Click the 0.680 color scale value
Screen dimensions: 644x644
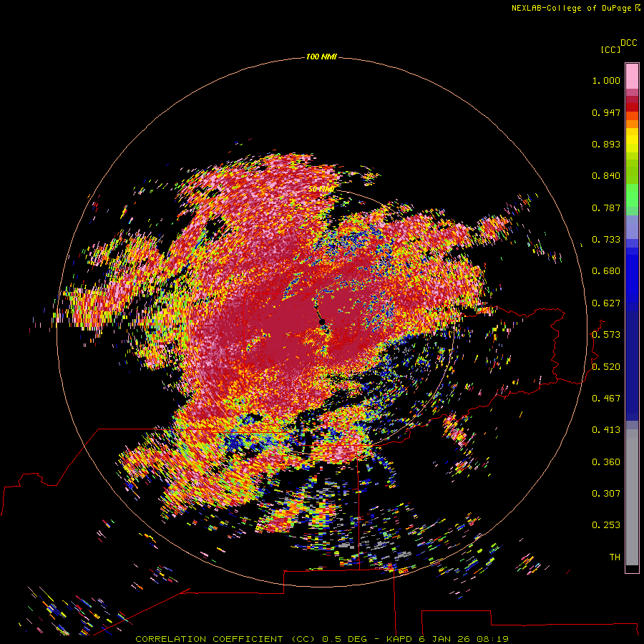606,271
